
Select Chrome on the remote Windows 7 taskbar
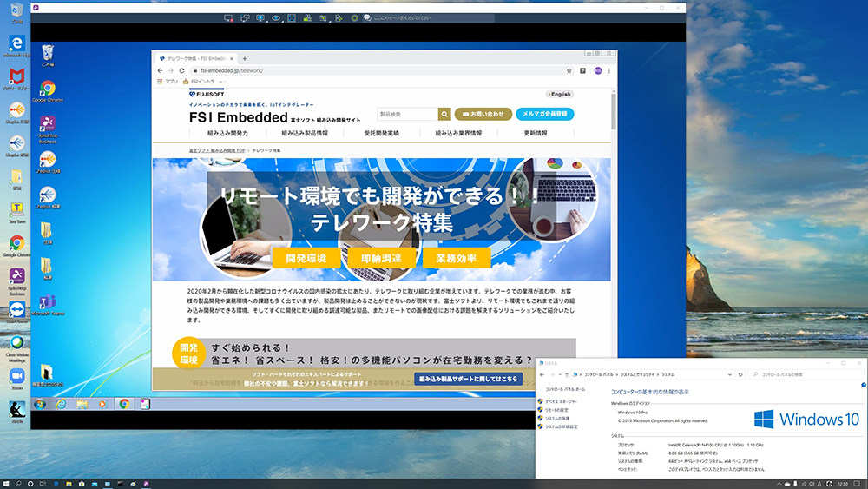[x=124, y=404]
